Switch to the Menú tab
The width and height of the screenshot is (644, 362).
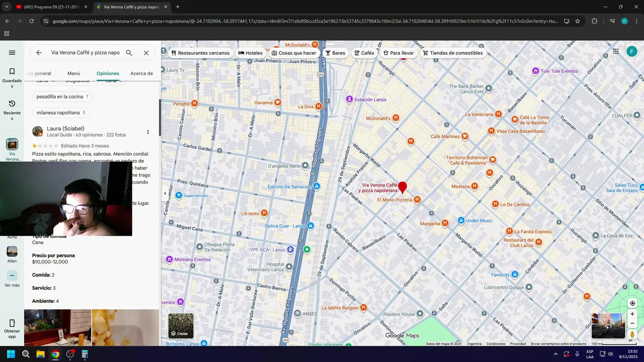point(73,73)
